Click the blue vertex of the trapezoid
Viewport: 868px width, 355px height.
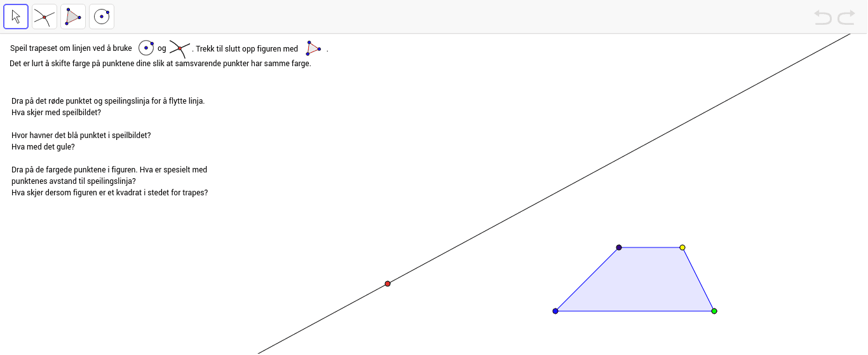(555, 311)
